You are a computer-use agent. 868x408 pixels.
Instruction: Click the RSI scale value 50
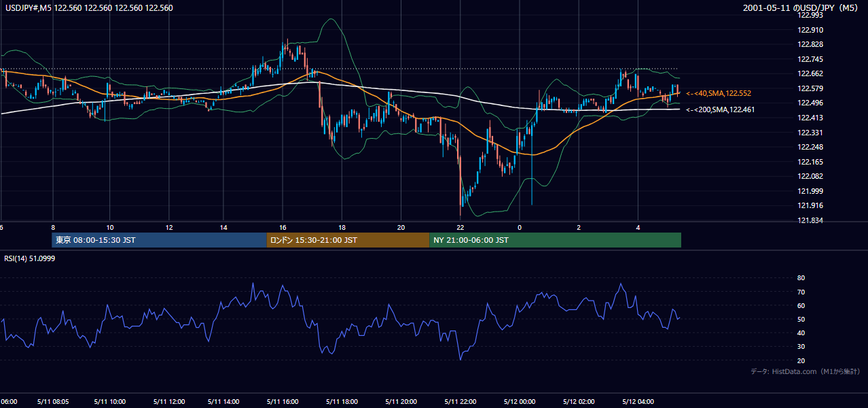click(801, 319)
